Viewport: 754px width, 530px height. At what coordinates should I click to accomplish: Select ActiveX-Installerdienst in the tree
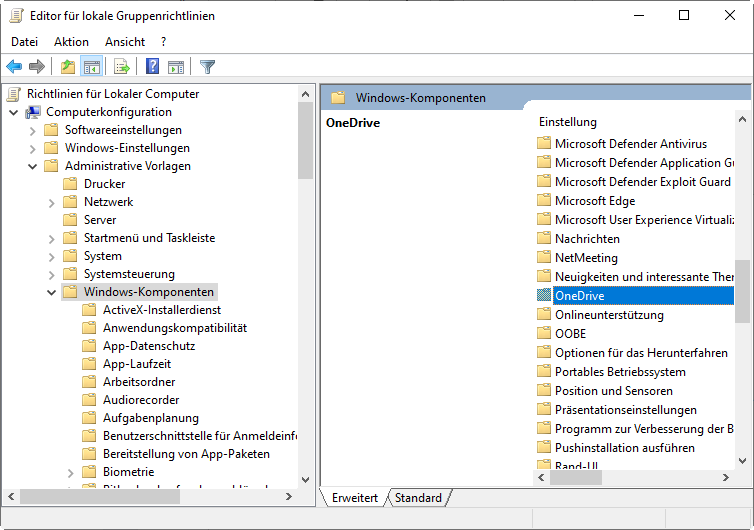coord(162,310)
